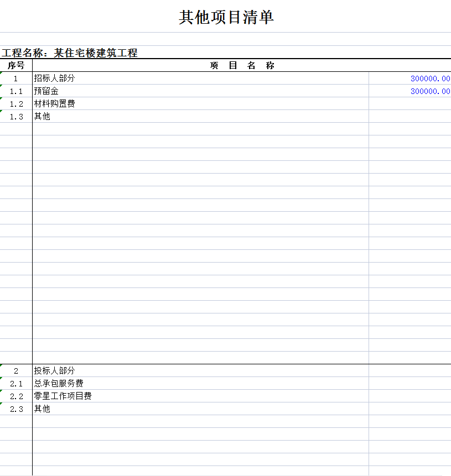Viewport: 451px width, 476px height.
Task: Click sequence cell 1.2
Action: click(x=16, y=104)
